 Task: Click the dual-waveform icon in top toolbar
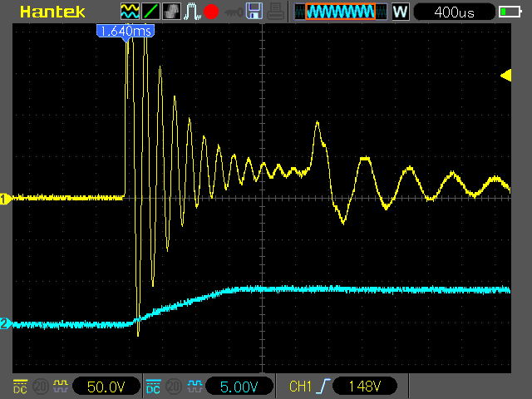pyautogui.click(x=131, y=12)
